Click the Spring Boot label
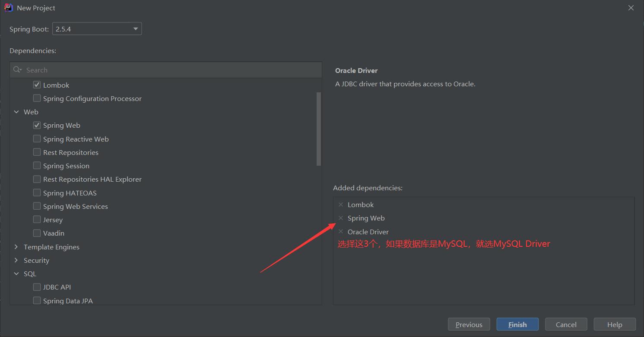 (x=29, y=29)
